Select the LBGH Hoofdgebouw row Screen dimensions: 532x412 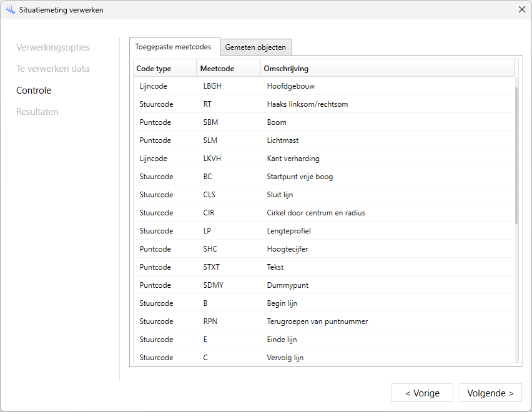(323, 86)
